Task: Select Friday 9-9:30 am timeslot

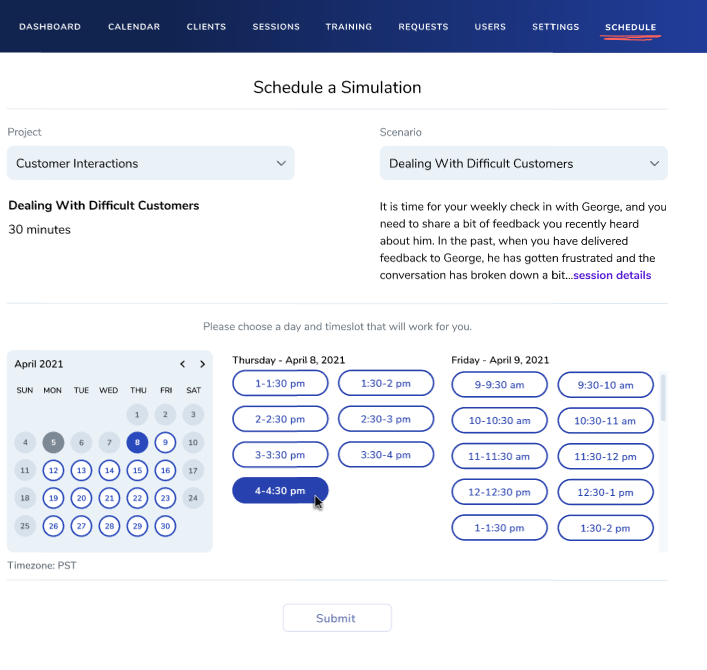Action: point(499,385)
